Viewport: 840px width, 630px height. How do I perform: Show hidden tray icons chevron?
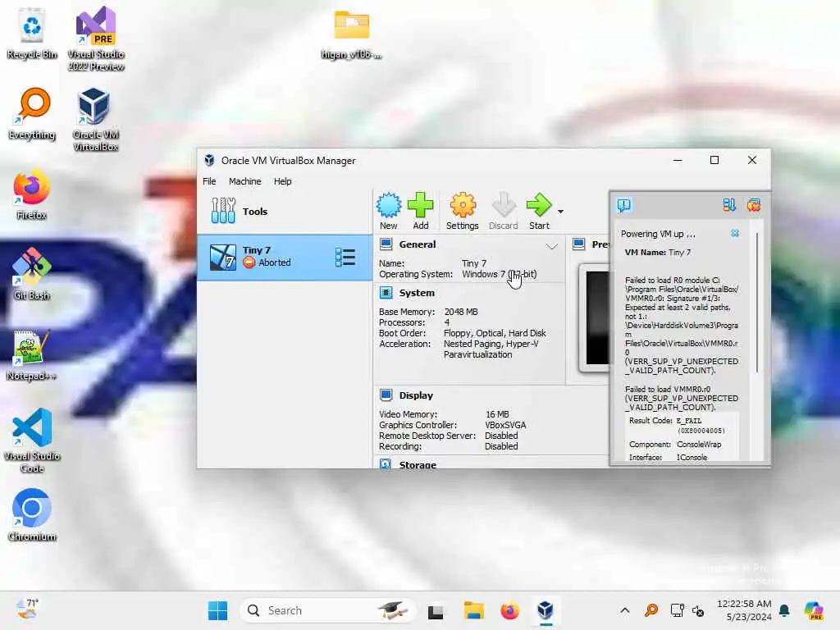624,610
